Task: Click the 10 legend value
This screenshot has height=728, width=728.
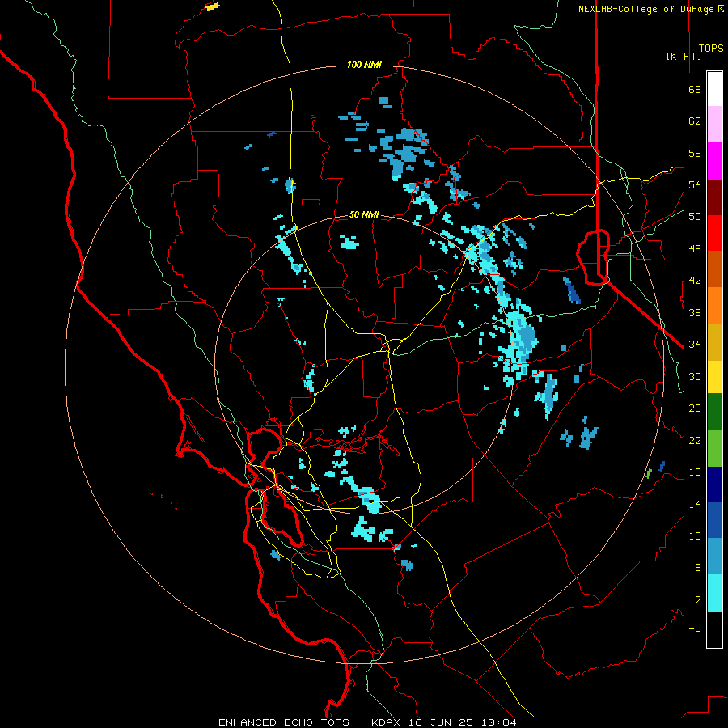Action: (695, 536)
